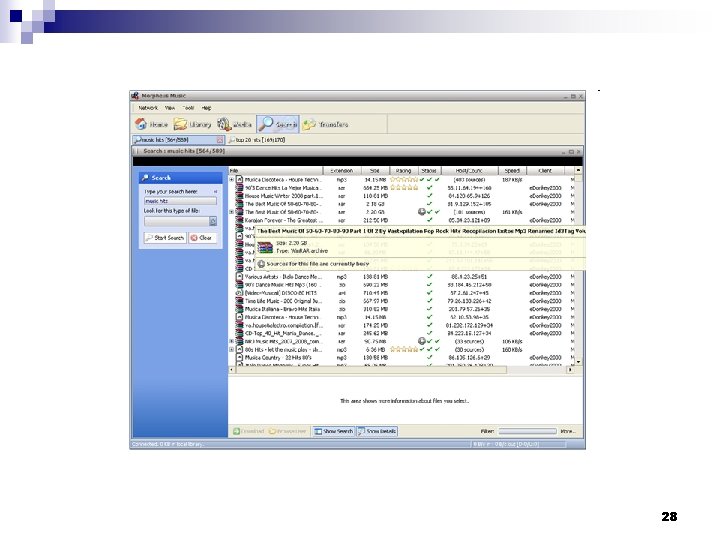Click the archive icon of 'Time Life Music' row
The image size is (720, 540).
point(239,301)
